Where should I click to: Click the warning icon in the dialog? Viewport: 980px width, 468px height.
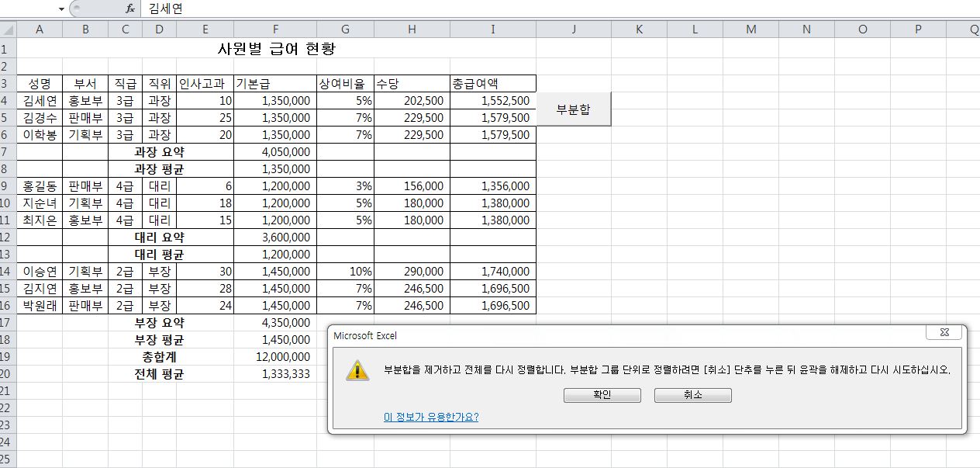pos(357,369)
